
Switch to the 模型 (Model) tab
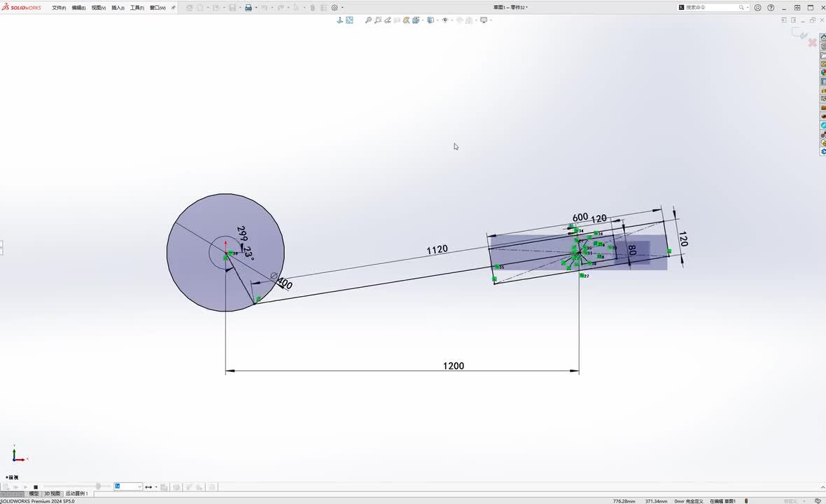34,493
